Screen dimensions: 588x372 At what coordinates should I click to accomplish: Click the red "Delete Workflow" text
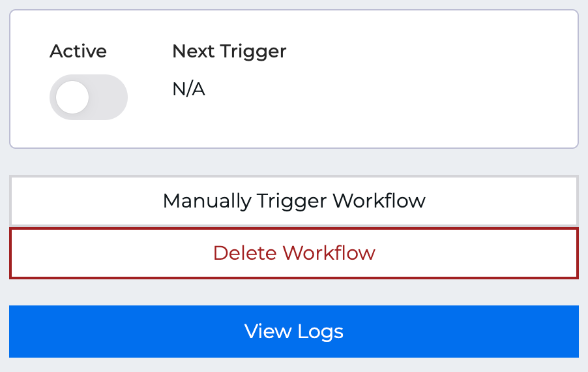click(294, 253)
